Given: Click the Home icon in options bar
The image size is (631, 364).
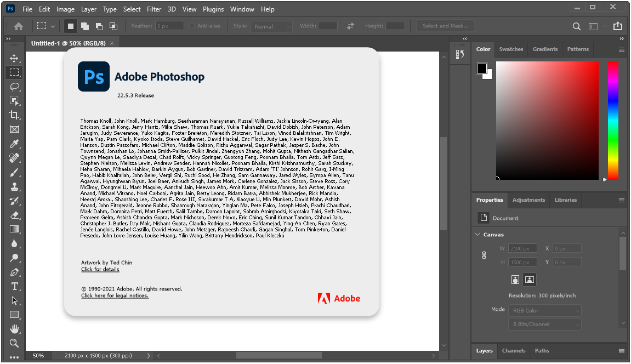Looking at the screenshot, I should click(x=19, y=26).
